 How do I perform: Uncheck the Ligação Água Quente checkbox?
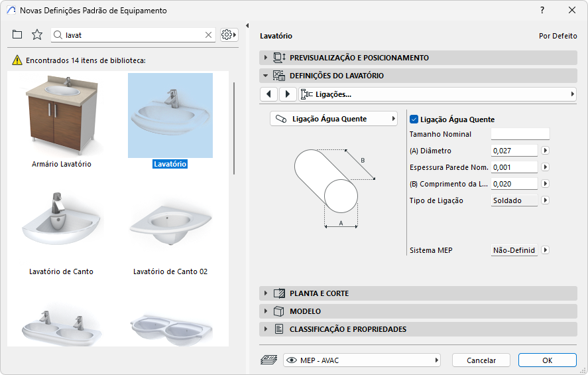(x=414, y=119)
